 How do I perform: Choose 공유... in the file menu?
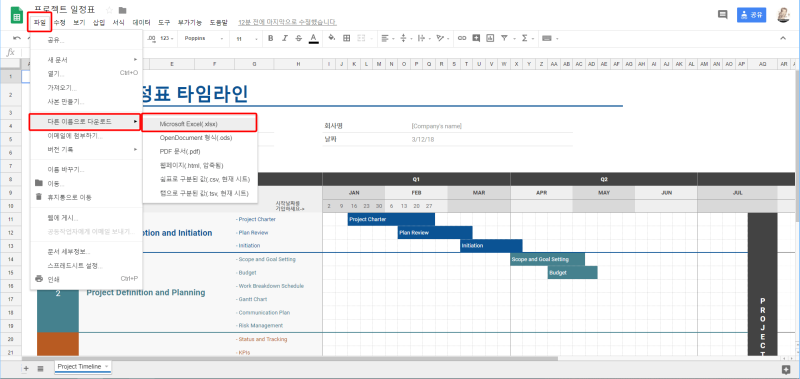tap(86, 40)
